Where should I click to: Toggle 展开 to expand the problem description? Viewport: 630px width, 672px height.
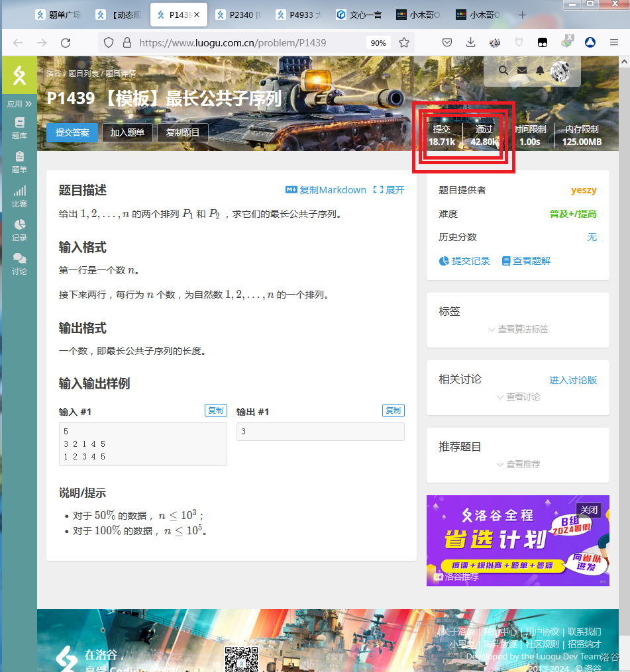coord(389,190)
